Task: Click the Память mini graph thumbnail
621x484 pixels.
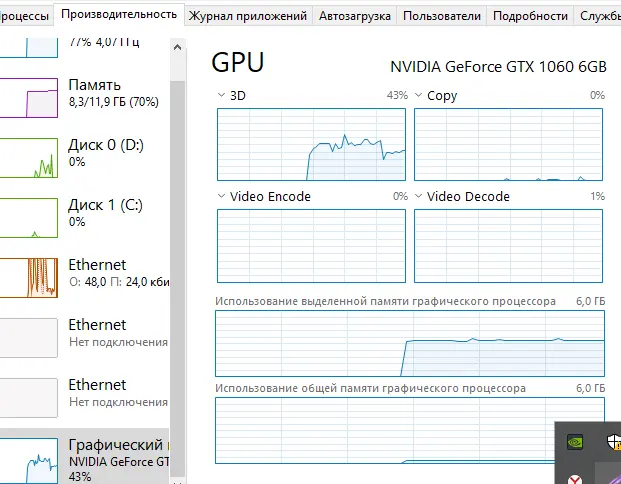Action: pos(29,98)
